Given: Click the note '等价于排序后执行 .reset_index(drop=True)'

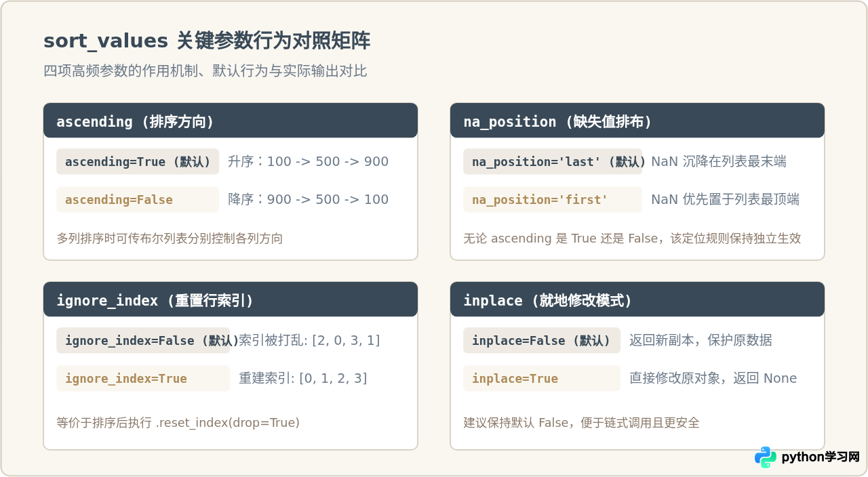Looking at the screenshot, I should 178,423.
